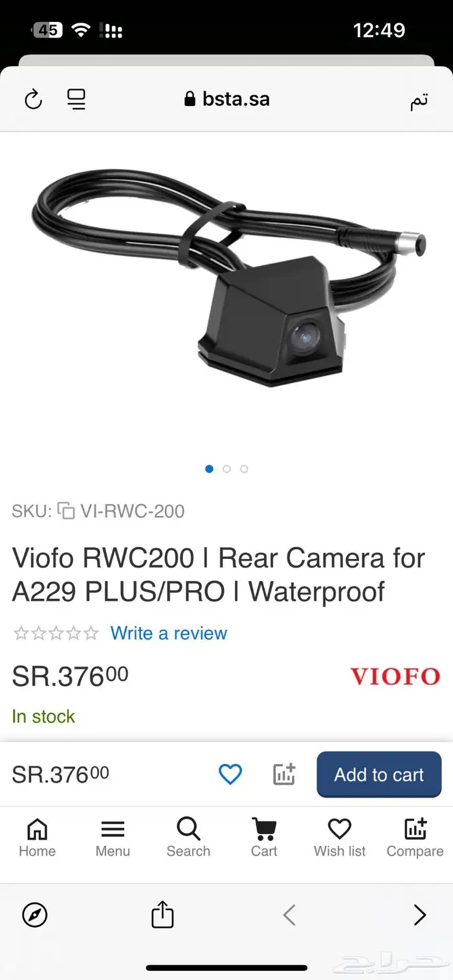
Task: Copy SKU with the copy icon
Action: (65, 511)
